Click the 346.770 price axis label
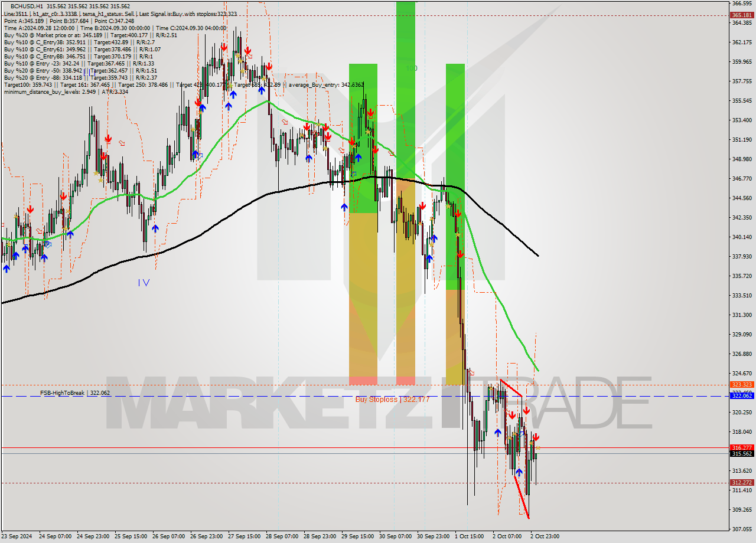Screen dimensions: 756x543 click(x=741, y=178)
